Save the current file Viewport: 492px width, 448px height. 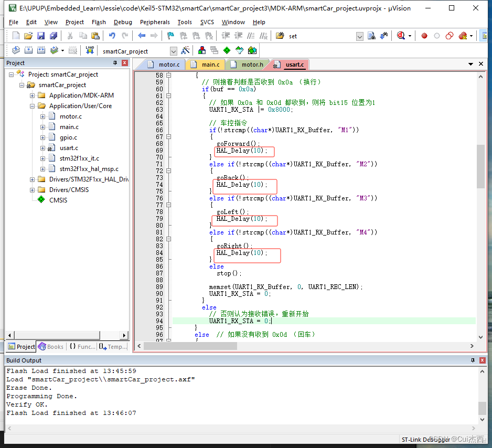tap(41, 36)
